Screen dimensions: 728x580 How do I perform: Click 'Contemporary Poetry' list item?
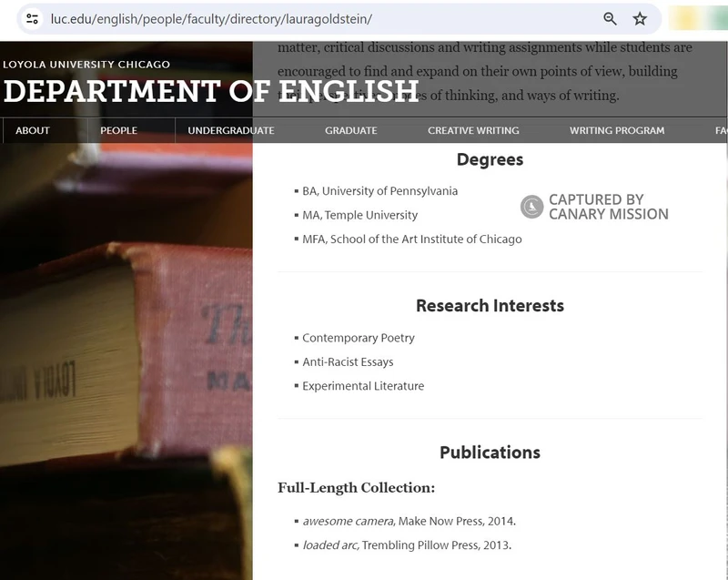coord(359,338)
